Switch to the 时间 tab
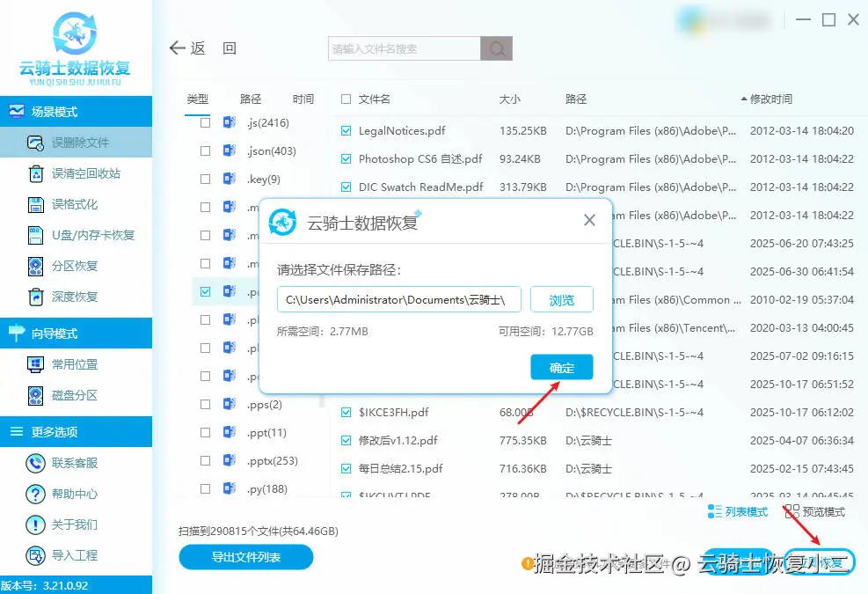The height and width of the screenshot is (594, 868). tap(303, 99)
